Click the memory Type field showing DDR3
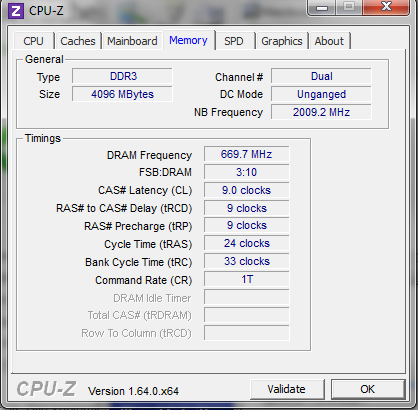This screenshot has width=418, height=410. tap(122, 76)
